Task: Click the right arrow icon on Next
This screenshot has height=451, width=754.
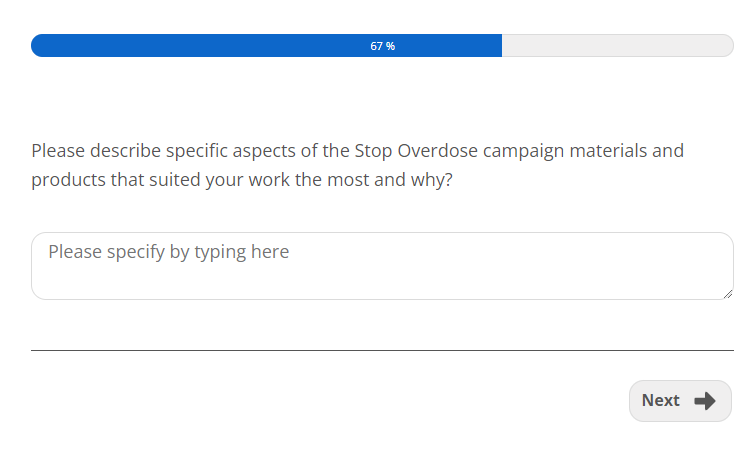Action: pyautogui.click(x=705, y=401)
